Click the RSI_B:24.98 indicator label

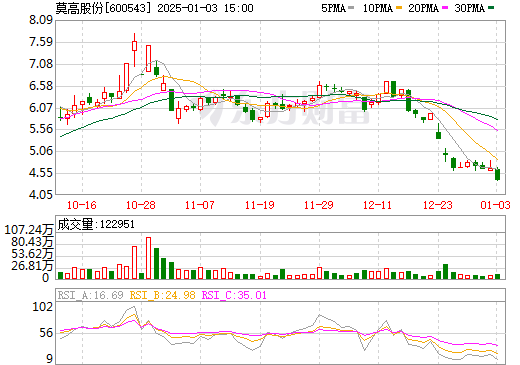(162, 295)
